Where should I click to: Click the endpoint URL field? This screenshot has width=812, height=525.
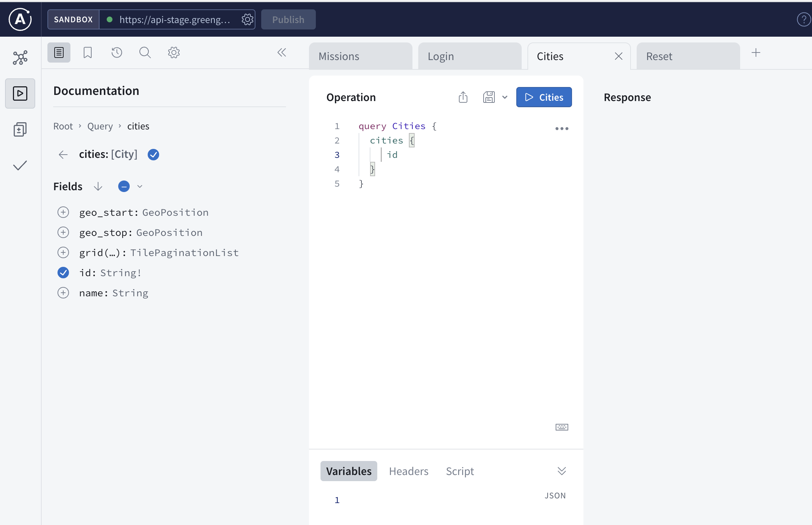pyautogui.click(x=175, y=19)
